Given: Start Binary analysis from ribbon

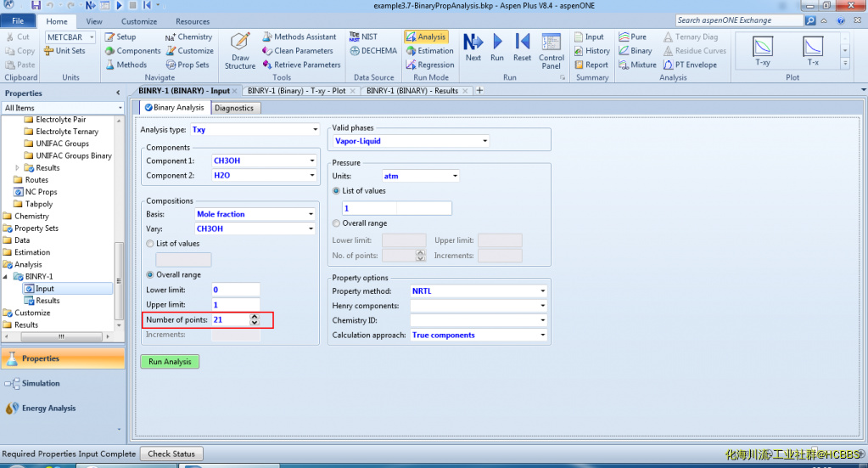Looking at the screenshot, I should pos(636,50).
